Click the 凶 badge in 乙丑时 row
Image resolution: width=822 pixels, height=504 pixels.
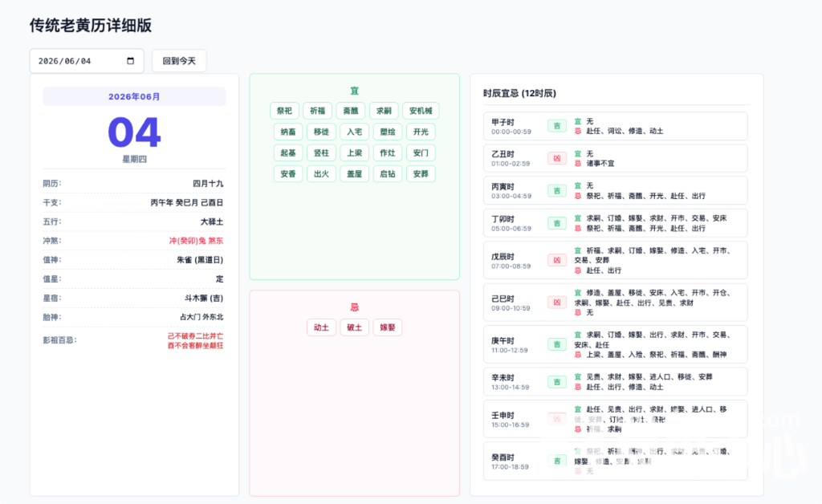click(x=557, y=158)
